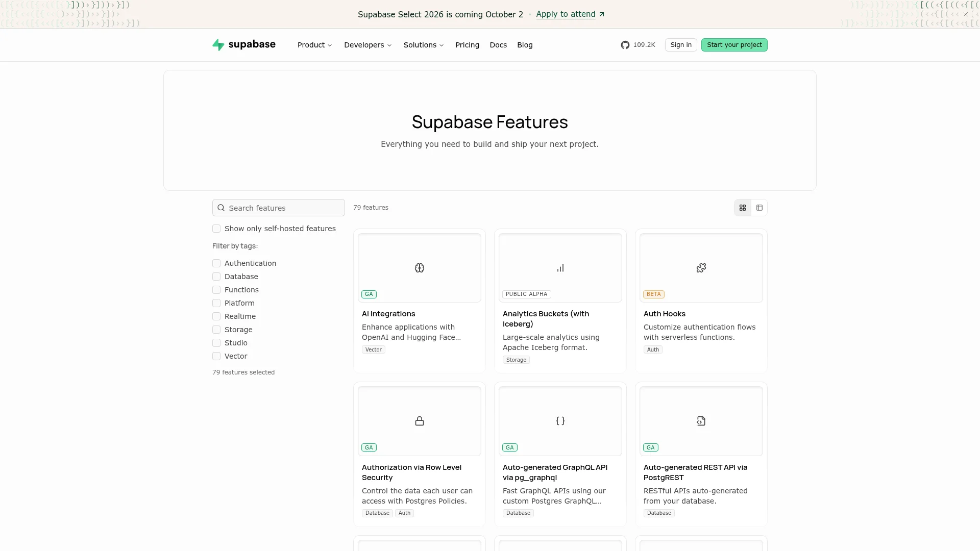Click Start your project button

(734, 45)
